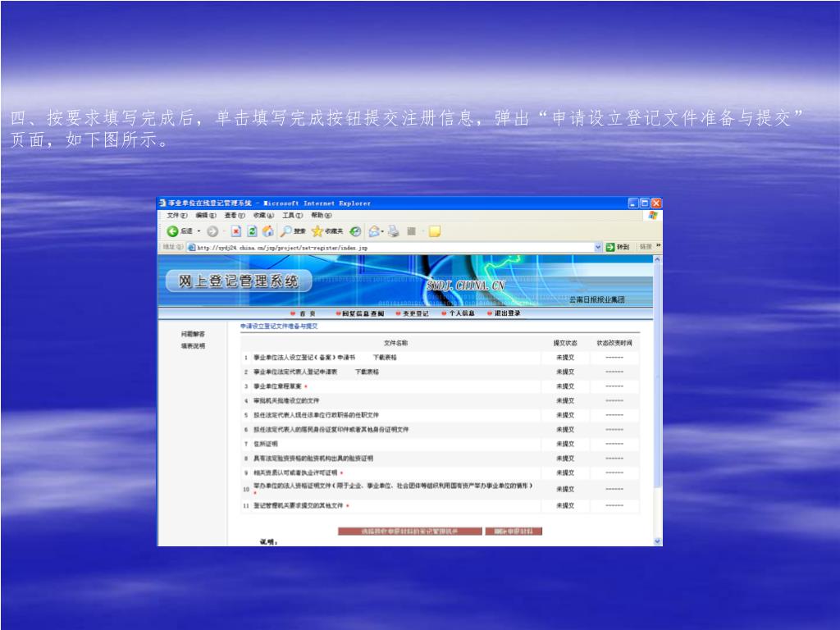Click the History toolbar icon
Image resolution: width=840 pixels, height=630 pixels.
tap(355, 231)
